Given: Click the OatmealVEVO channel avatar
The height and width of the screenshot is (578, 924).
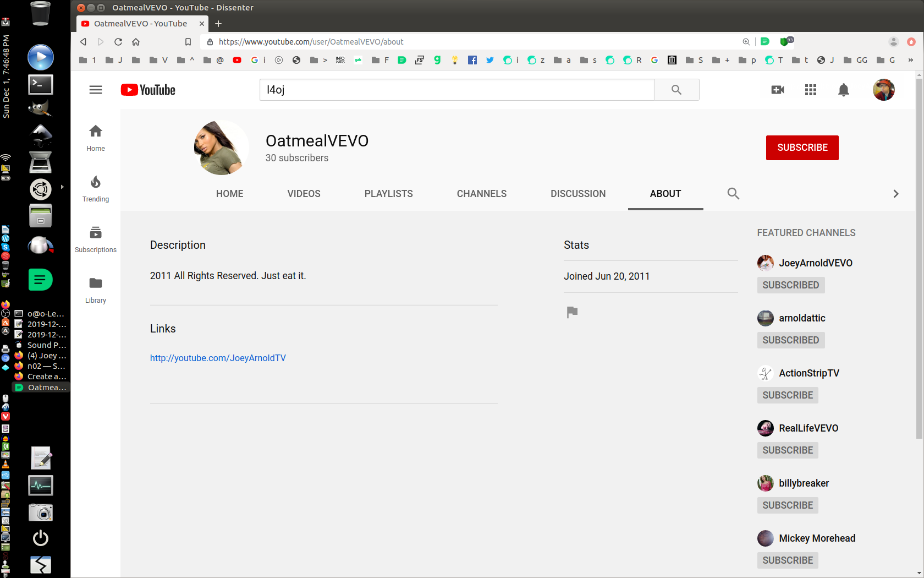Looking at the screenshot, I should (x=221, y=148).
